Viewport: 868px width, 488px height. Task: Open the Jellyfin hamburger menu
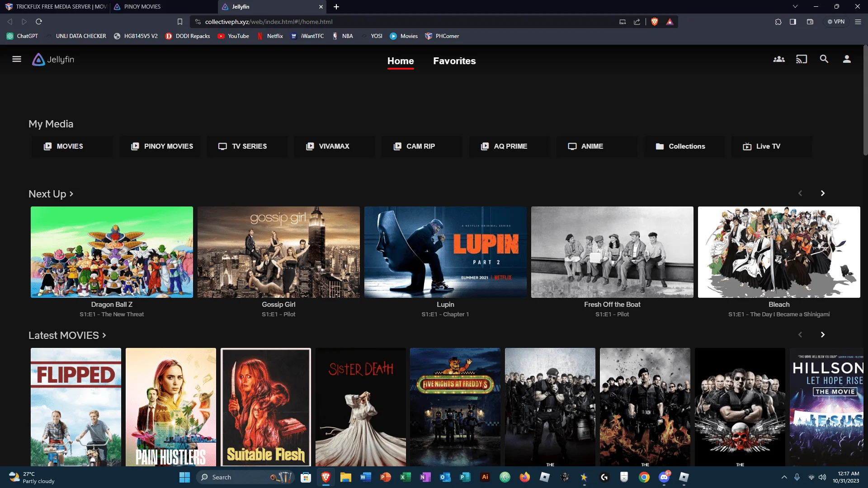pos(17,59)
